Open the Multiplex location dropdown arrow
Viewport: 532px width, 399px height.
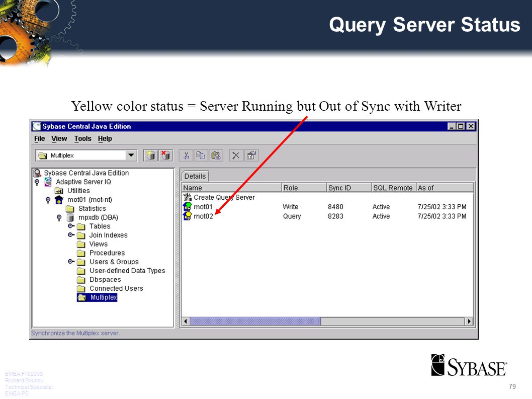[x=131, y=155]
